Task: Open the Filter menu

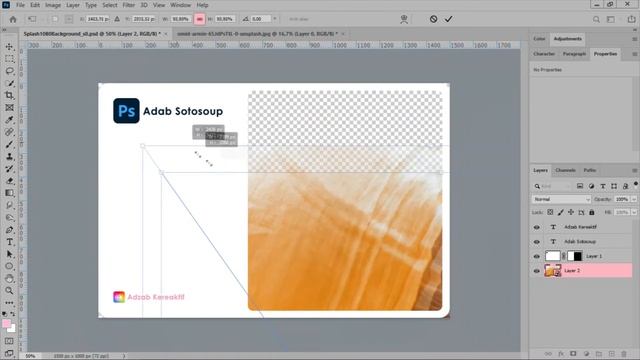Action: click(x=129, y=5)
